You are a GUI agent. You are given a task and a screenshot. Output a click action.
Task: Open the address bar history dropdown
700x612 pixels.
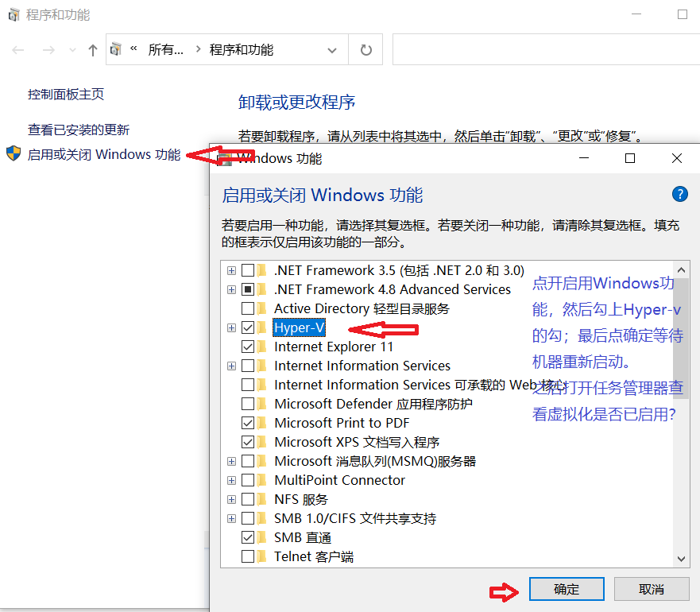coord(331,50)
